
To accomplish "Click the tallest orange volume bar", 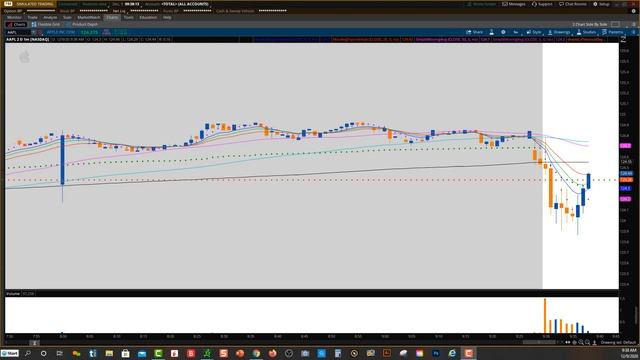I will (545, 316).
